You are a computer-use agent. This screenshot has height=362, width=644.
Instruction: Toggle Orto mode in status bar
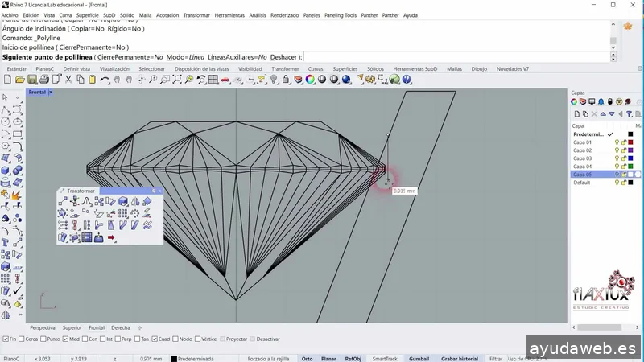[308, 359]
